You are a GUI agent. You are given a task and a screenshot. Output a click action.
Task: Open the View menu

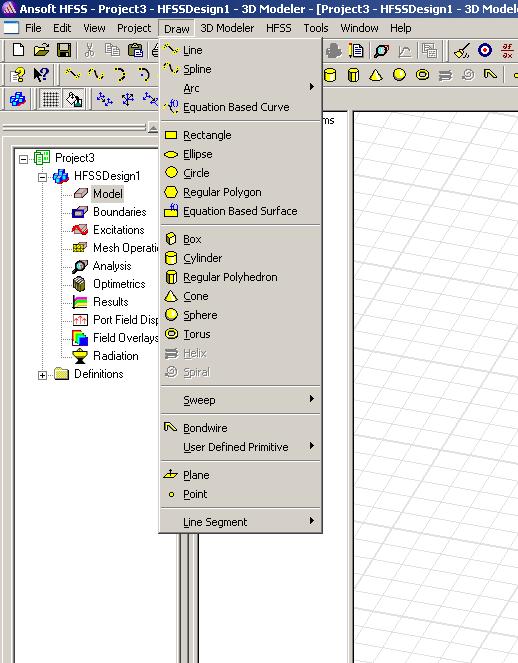[94, 28]
